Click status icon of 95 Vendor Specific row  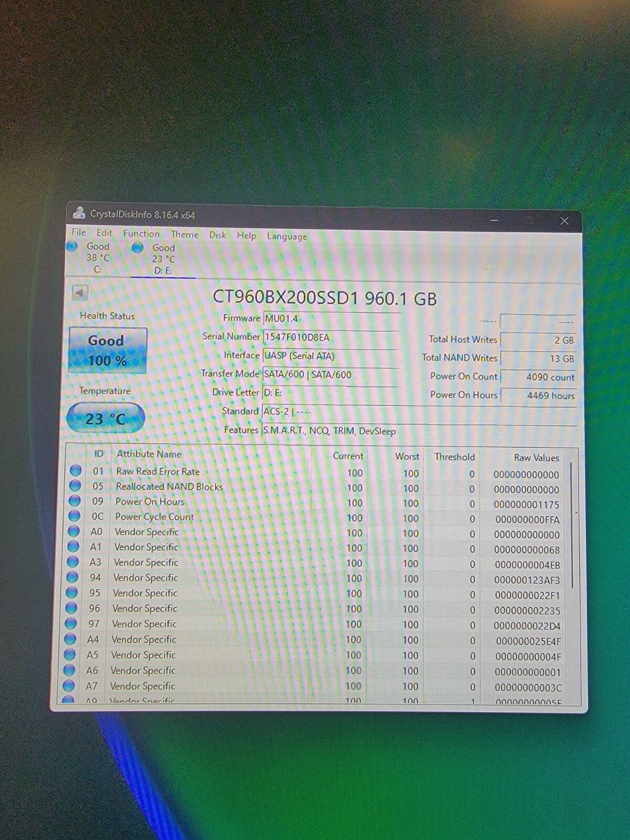72,592
